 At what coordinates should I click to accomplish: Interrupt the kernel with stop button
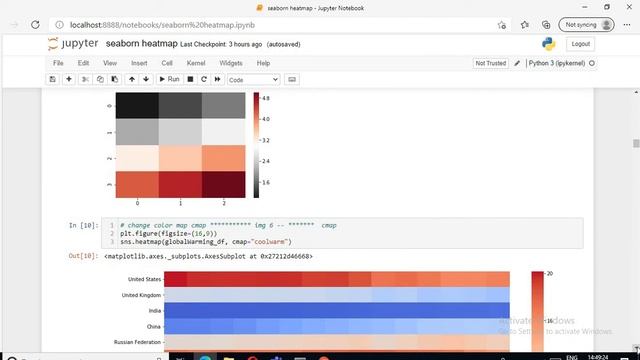190,79
